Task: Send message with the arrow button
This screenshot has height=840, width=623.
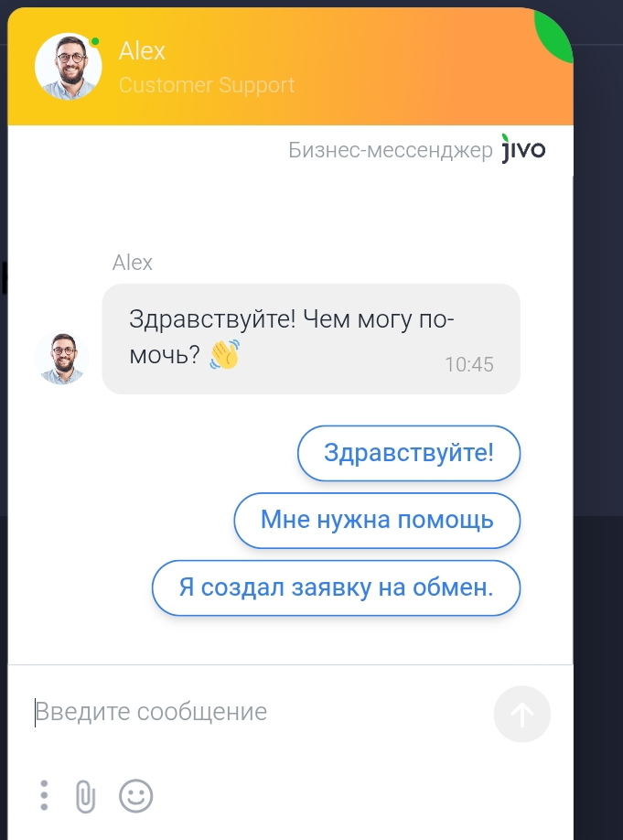Action: coord(521,714)
